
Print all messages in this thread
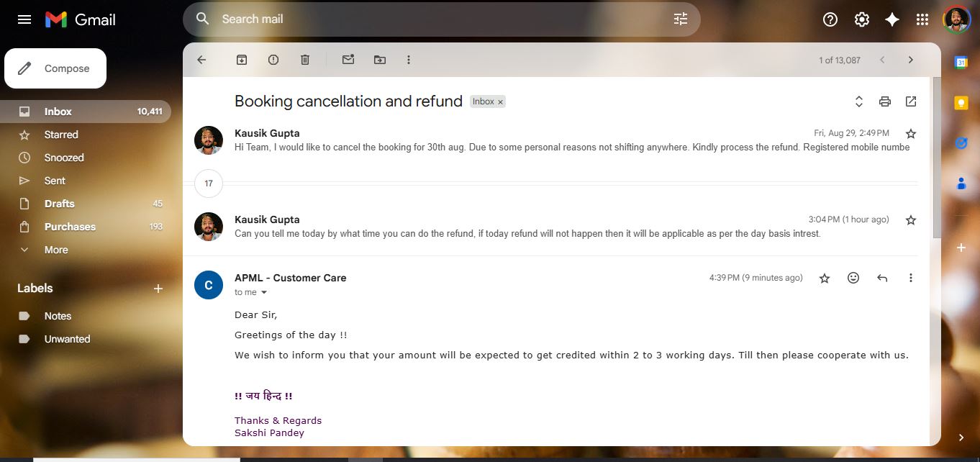pos(885,101)
